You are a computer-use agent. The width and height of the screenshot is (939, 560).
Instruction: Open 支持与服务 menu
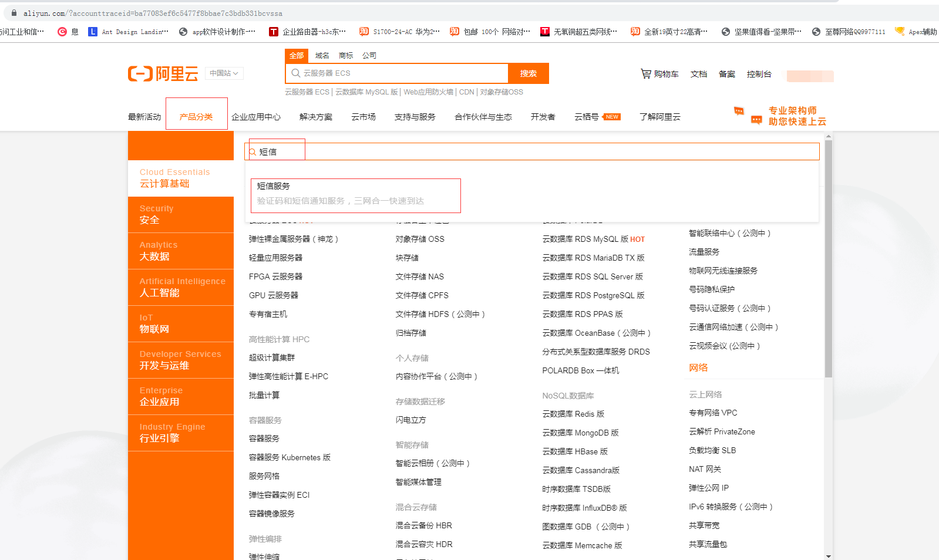[415, 117]
